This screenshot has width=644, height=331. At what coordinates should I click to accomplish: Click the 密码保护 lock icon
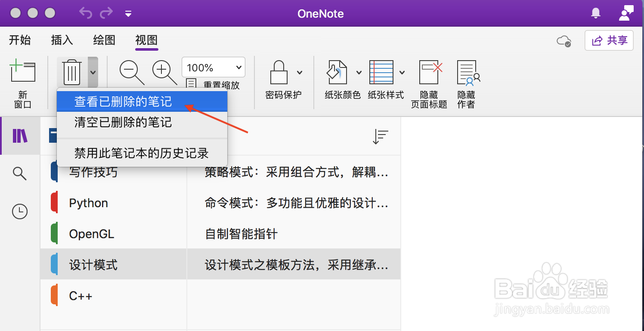click(x=279, y=72)
